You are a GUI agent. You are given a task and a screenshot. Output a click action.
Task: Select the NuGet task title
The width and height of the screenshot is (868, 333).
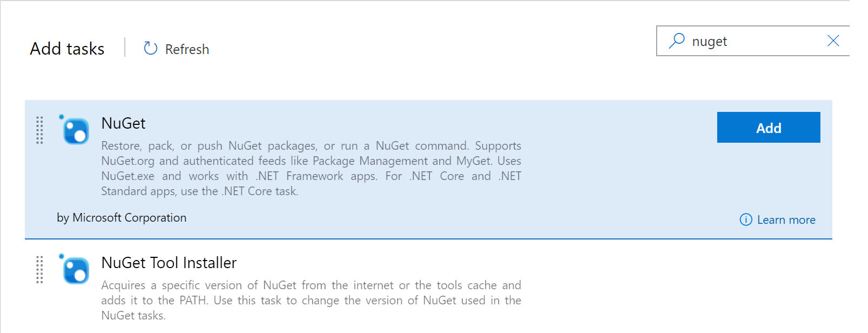(123, 123)
